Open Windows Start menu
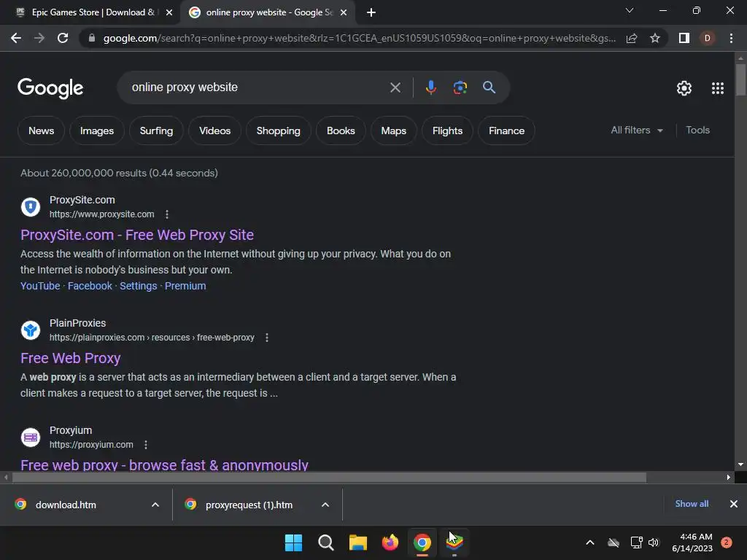The width and height of the screenshot is (747, 560). click(x=293, y=542)
